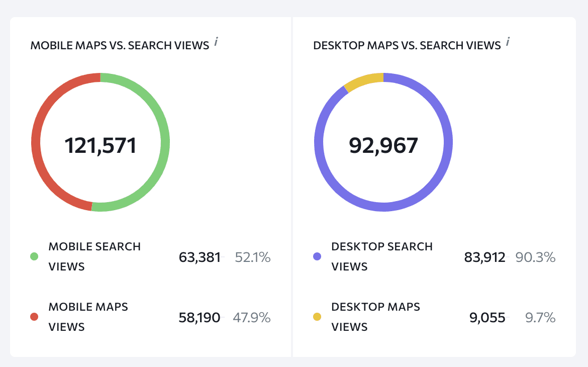The width and height of the screenshot is (588, 367).
Task: Click the mobile total 121,571
Action: pos(101,146)
